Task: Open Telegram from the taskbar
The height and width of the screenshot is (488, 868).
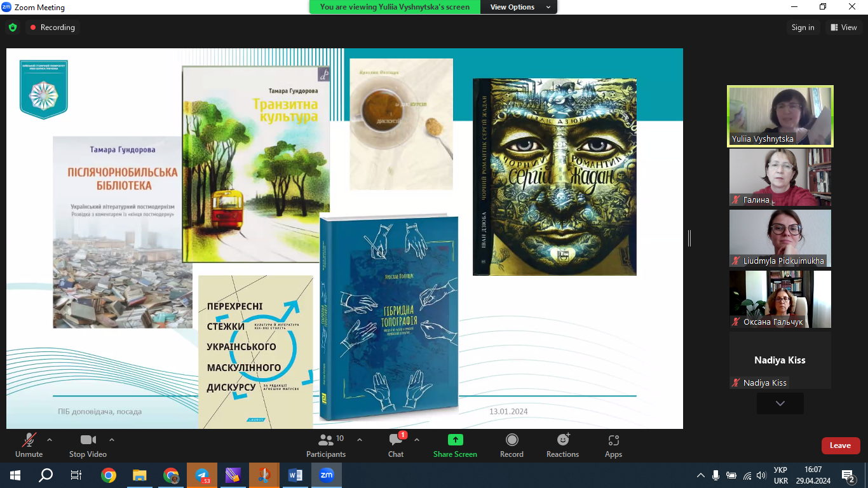Action: 202,475
